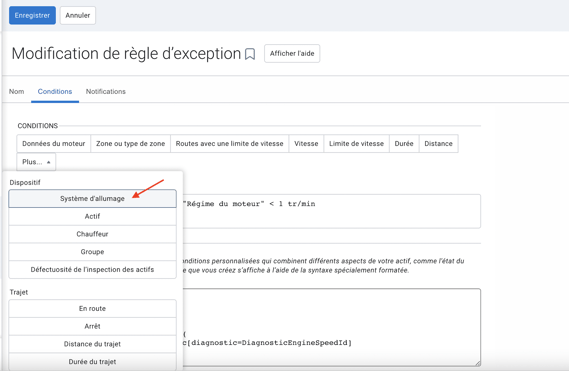Choose Défectuosité de l'inspection des actifs

click(93, 270)
